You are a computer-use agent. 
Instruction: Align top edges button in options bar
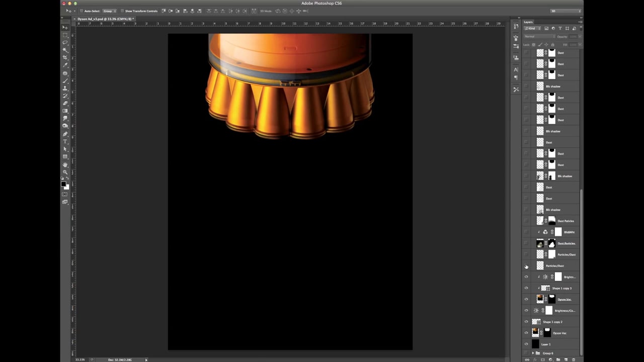pyautogui.click(x=164, y=11)
